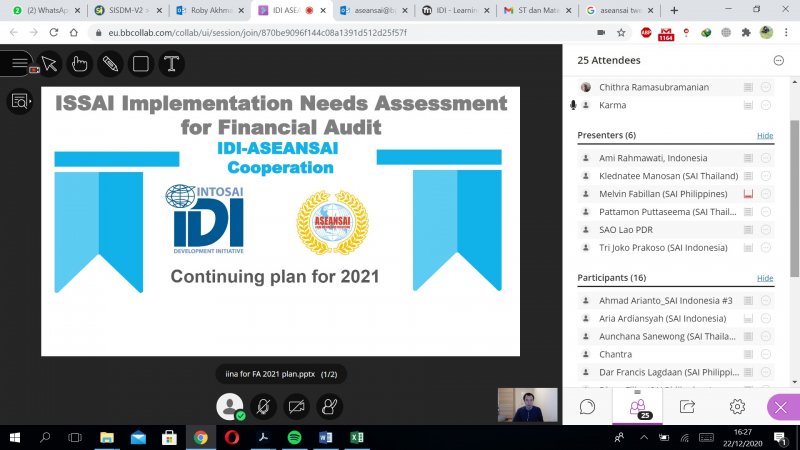Screen dimensions: 800x450
Task: Open the session menu hamburger button
Action: point(19,64)
